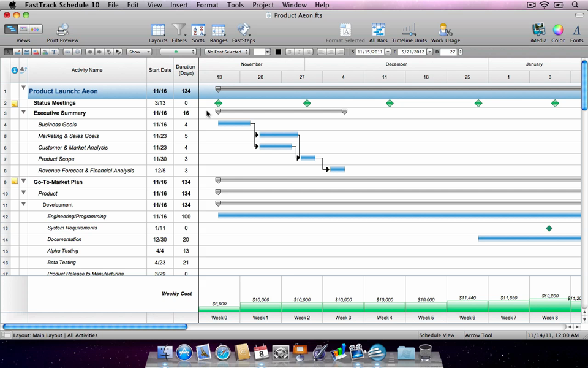Click the vertical scrollbar thumb
This screenshot has width=588, height=368.
pyautogui.click(x=584, y=85)
